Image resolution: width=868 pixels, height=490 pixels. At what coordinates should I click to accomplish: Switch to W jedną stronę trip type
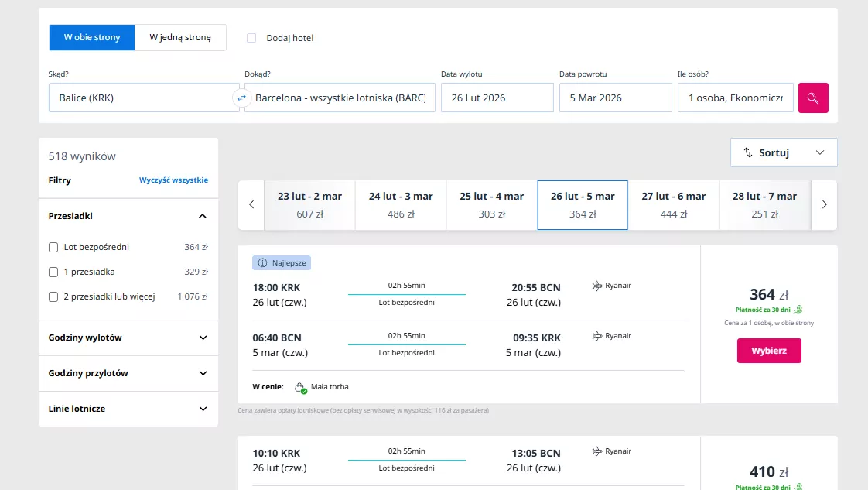click(x=180, y=37)
